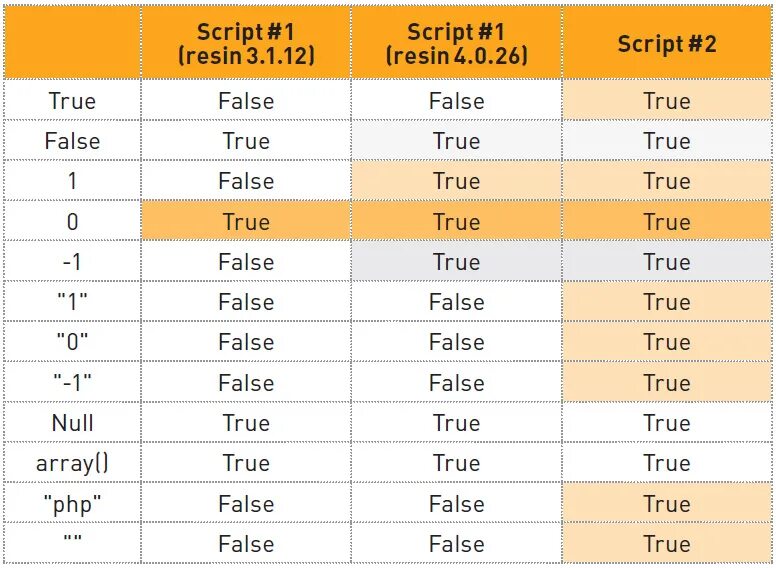Click the resin 3.1.12 False cell for row True

[x=246, y=101]
